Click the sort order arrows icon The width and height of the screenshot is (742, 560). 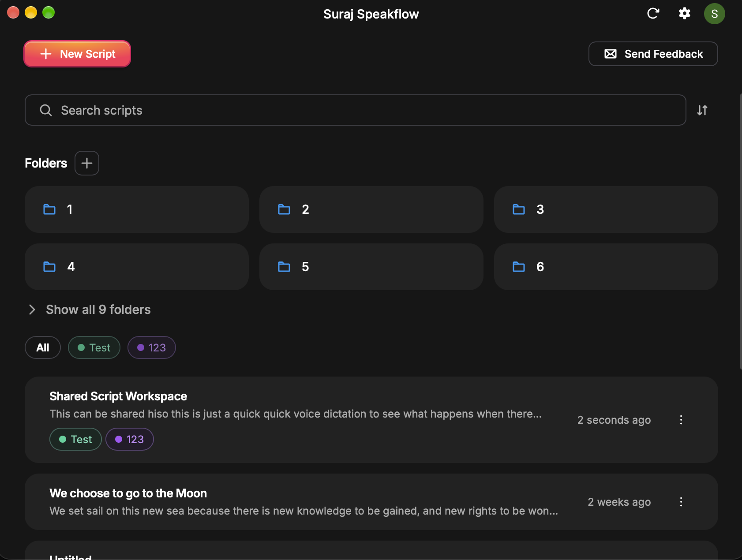(702, 110)
